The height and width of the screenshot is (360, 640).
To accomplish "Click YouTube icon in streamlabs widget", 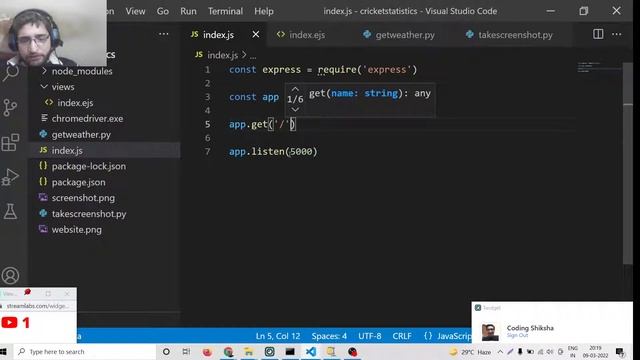I will (x=9, y=323).
